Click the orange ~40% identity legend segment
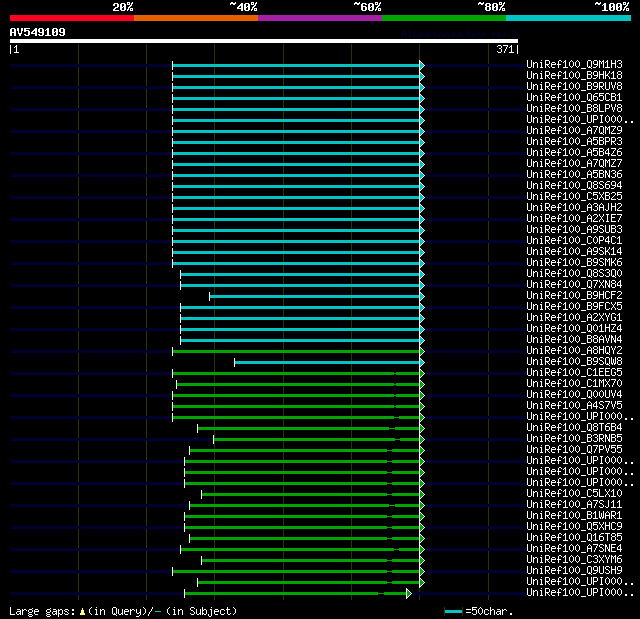The width and height of the screenshot is (640, 619). click(x=196, y=18)
